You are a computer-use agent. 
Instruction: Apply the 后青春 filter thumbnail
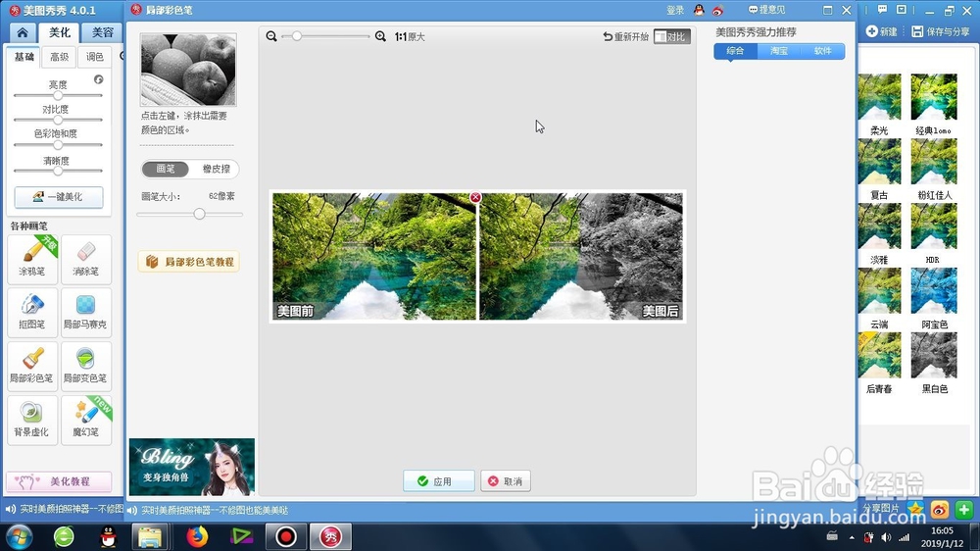[879, 355]
